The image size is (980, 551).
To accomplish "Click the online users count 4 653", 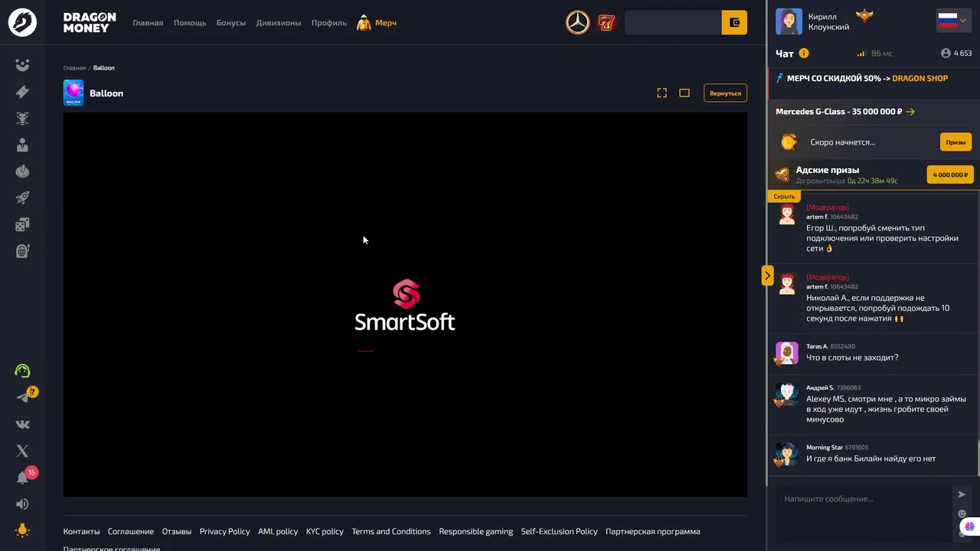I will [x=956, y=54].
